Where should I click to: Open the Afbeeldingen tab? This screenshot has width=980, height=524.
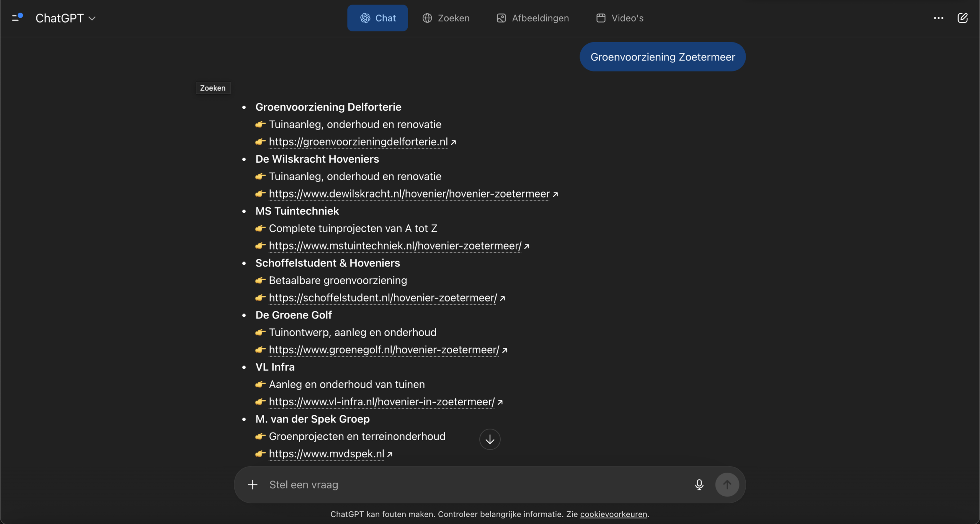[532, 18]
